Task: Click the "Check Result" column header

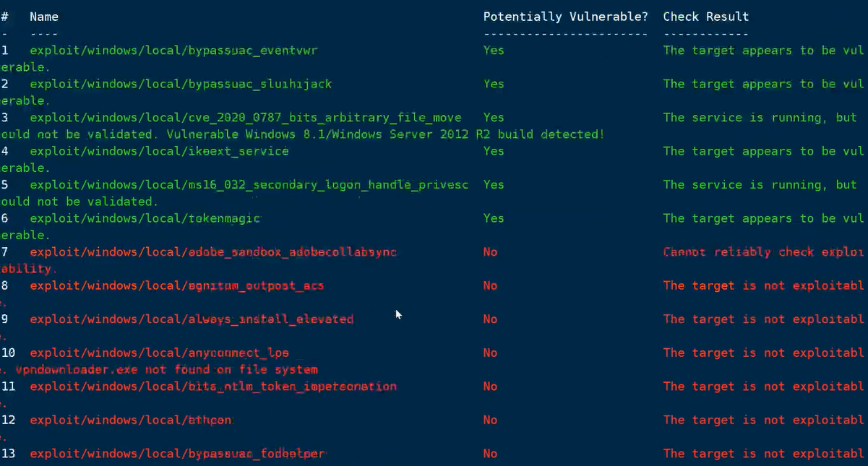Action: (705, 17)
